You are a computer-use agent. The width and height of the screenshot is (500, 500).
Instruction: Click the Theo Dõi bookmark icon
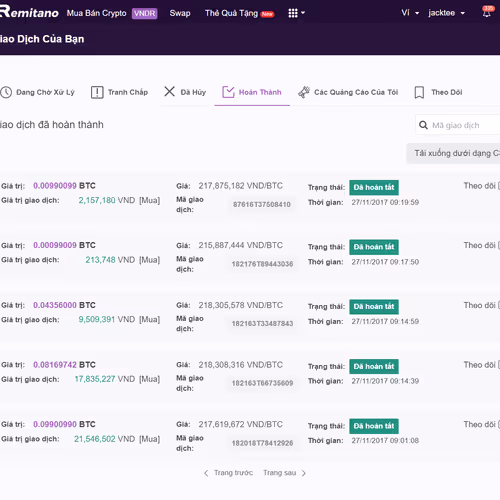coord(419,92)
